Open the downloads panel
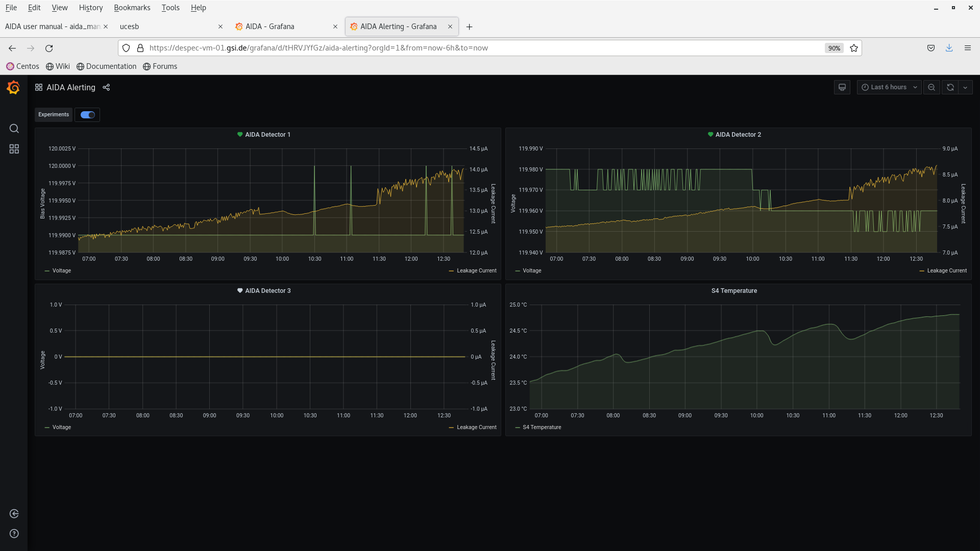 coord(949,48)
